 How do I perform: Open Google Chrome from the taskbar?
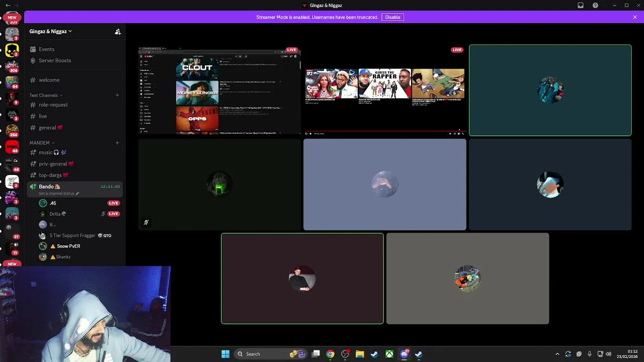(x=330, y=354)
